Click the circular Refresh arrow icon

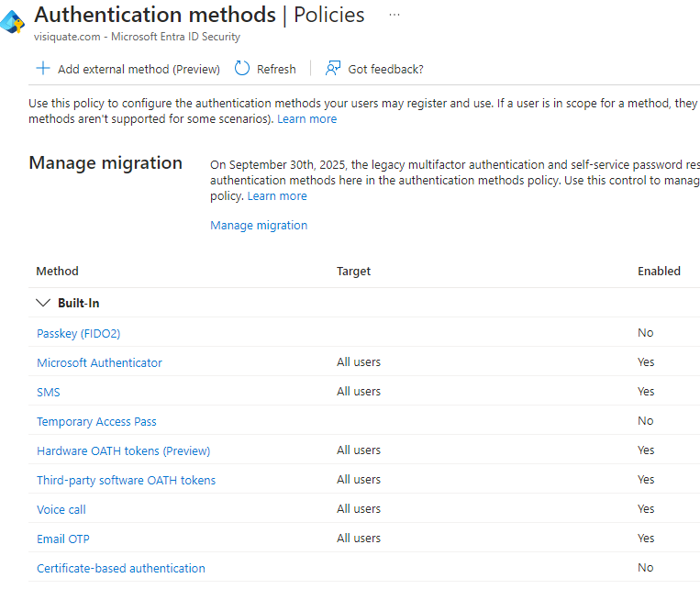point(242,68)
